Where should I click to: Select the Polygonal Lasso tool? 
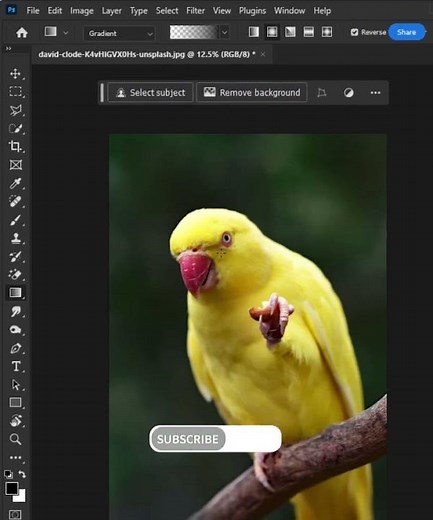pos(15,110)
